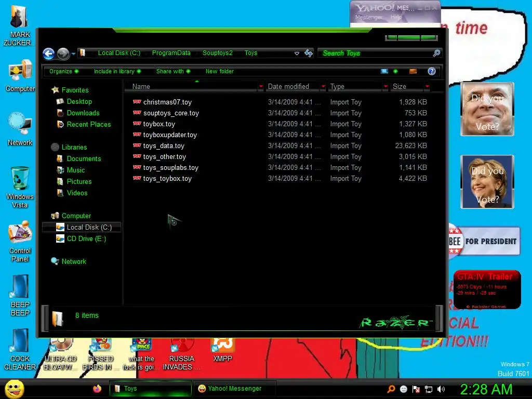Open Help with the question mark icon
The width and height of the screenshot is (532, 399).
(432, 71)
